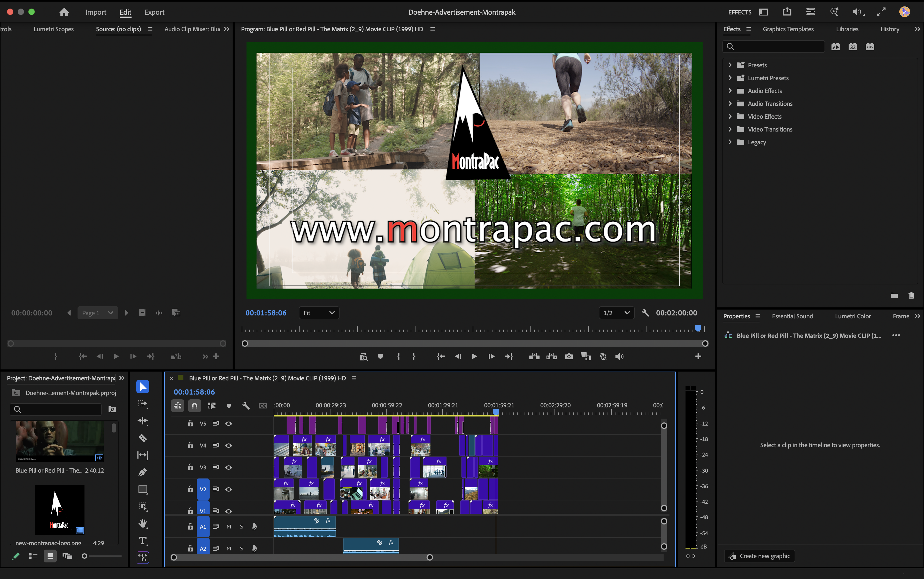Viewport: 924px width, 579px height.
Task: Hide track V4 output eye
Action: tap(229, 445)
